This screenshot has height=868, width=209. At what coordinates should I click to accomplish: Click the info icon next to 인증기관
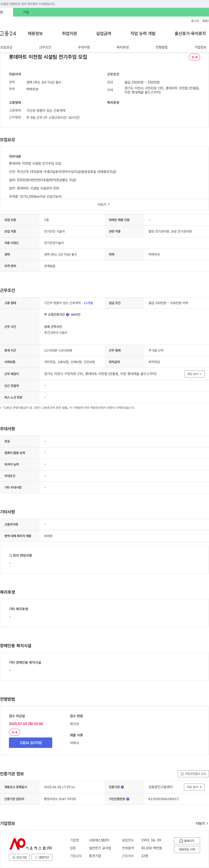tap(122, 787)
